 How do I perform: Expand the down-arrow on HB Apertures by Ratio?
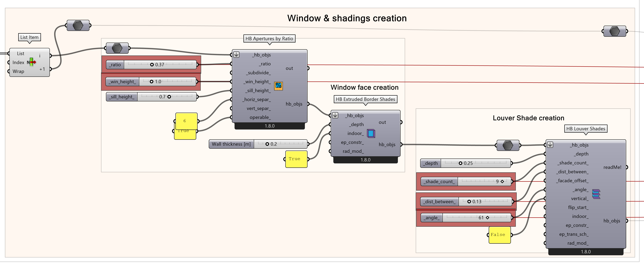[236, 55]
